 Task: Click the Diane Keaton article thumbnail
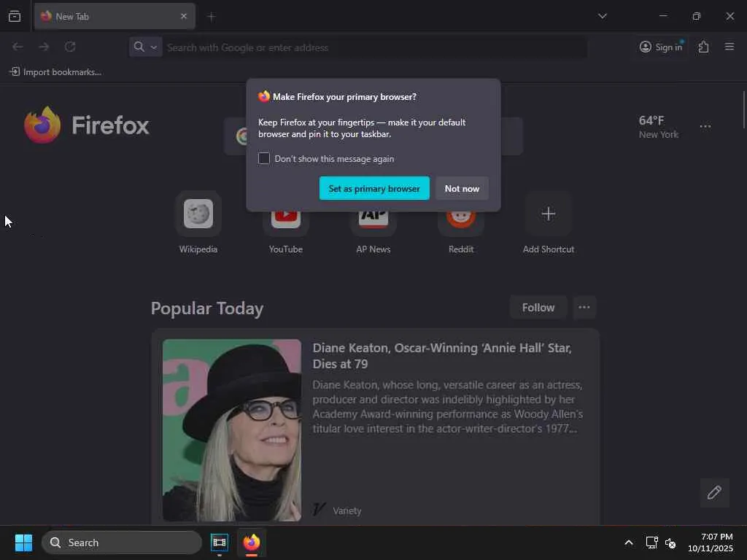232,430
